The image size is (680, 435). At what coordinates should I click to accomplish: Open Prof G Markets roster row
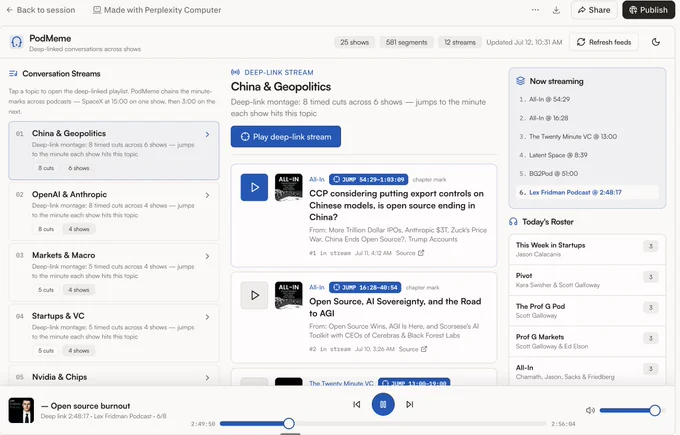(587, 341)
